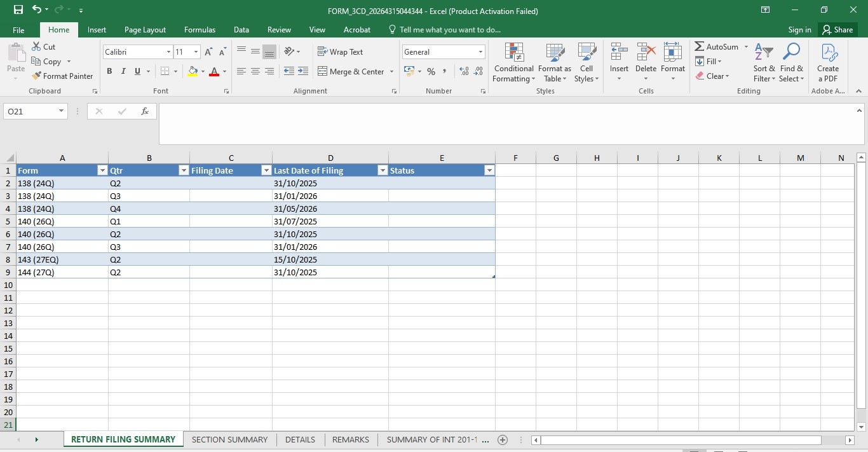Open the Form column filter dropdown

tap(102, 170)
